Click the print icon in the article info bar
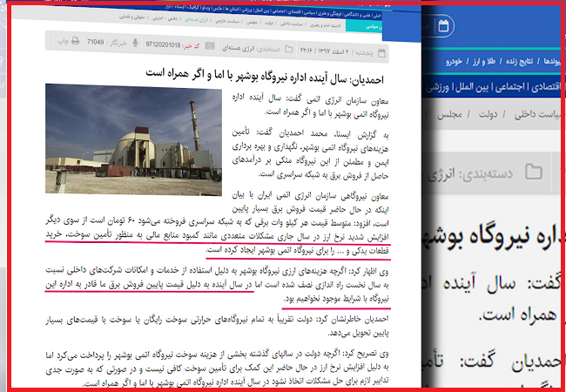Screen dimensions: 566x392 75,41
